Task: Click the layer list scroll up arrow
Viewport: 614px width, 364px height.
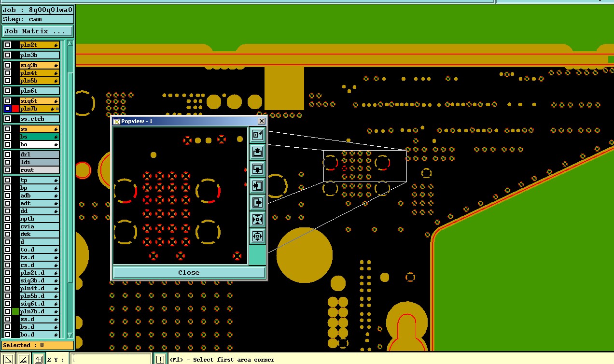Action: (70, 43)
